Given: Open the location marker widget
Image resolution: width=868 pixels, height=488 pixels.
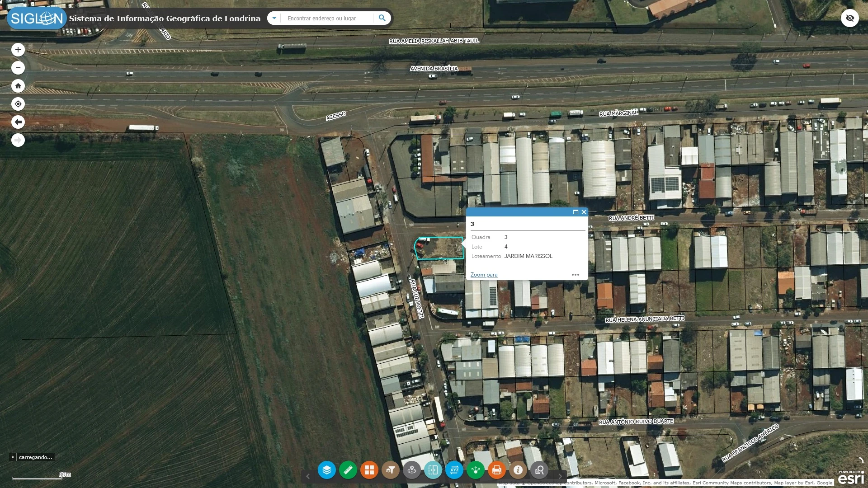Looking at the screenshot, I should (412, 470).
